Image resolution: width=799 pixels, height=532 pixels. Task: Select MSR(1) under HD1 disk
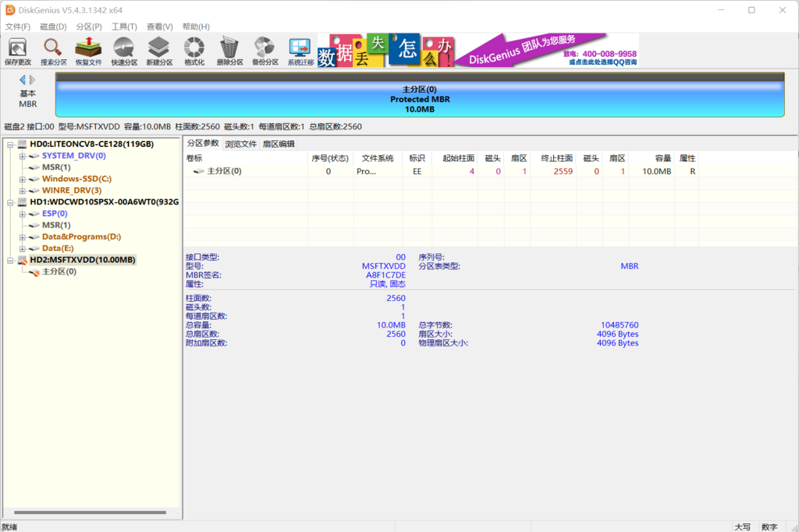[56, 225]
